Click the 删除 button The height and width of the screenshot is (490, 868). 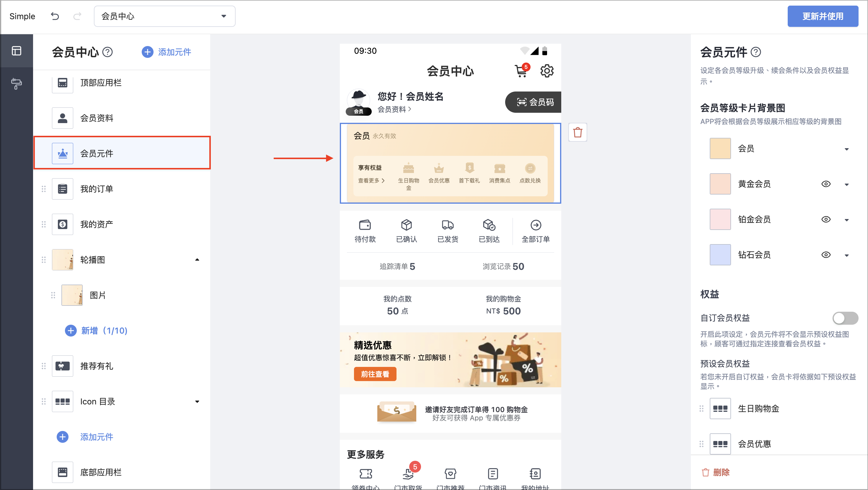[716, 472]
